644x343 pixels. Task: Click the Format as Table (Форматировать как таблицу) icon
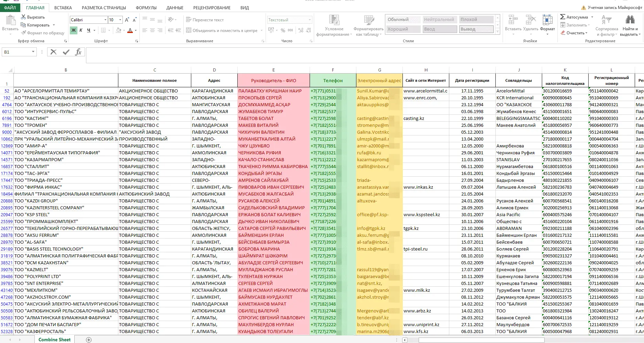(x=369, y=20)
